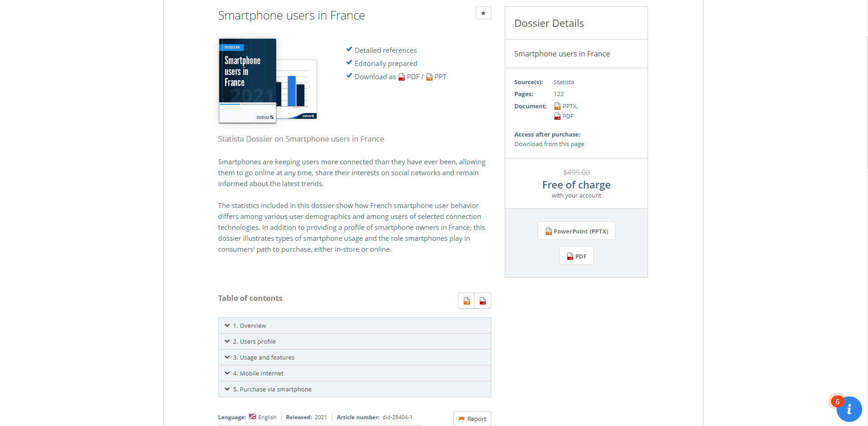Click 'Editorially prepared' text
Image resolution: width=868 pixels, height=426 pixels.
click(x=386, y=64)
